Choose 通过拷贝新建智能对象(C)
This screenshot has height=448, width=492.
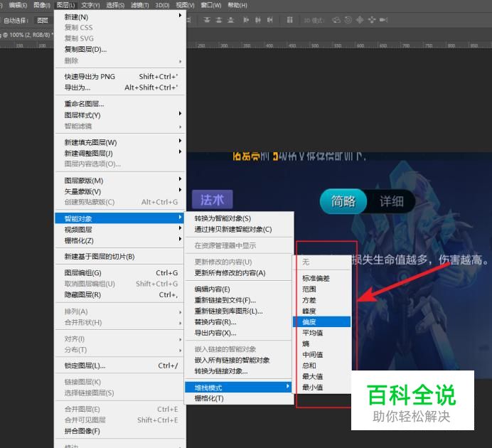point(239,229)
